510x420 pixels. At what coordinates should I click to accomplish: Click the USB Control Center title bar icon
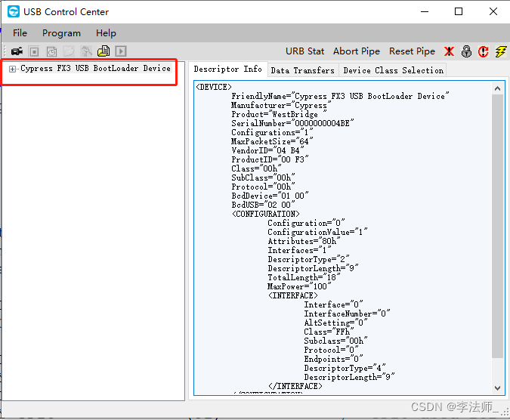14,11
